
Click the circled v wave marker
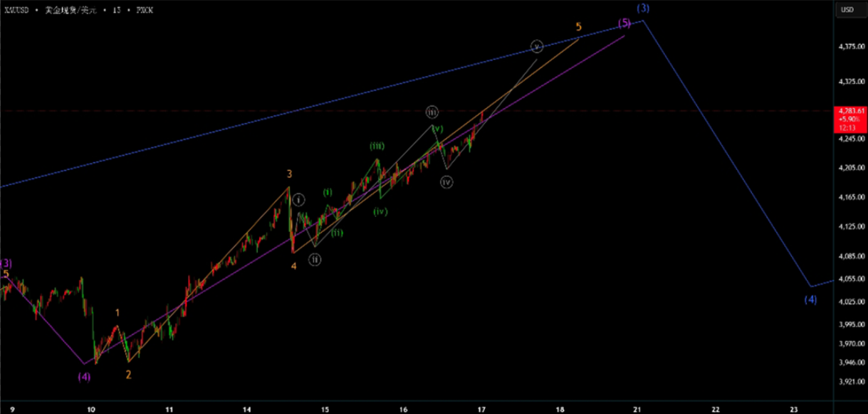537,47
